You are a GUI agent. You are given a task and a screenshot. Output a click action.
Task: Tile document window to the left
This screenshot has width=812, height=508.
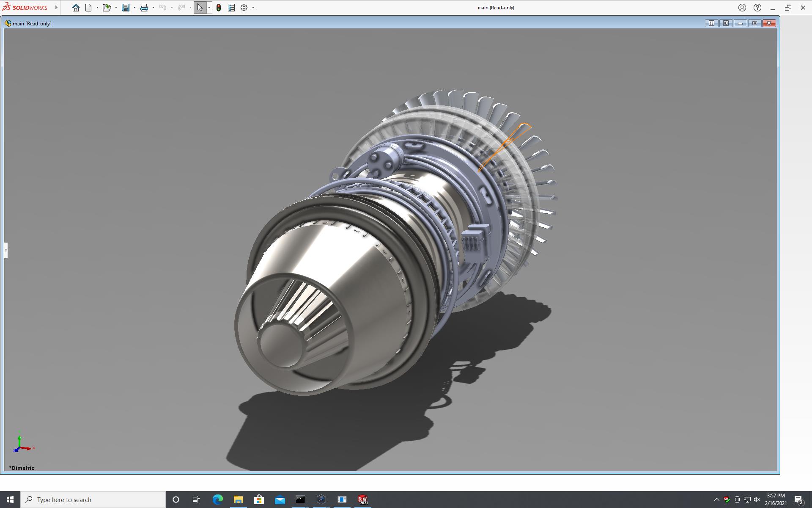(711, 23)
